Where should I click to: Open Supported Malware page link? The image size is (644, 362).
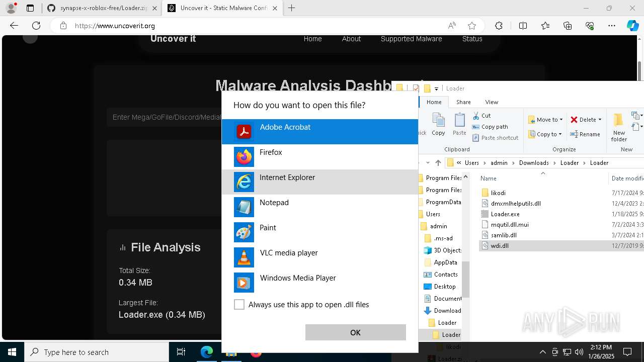pyautogui.click(x=411, y=39)
